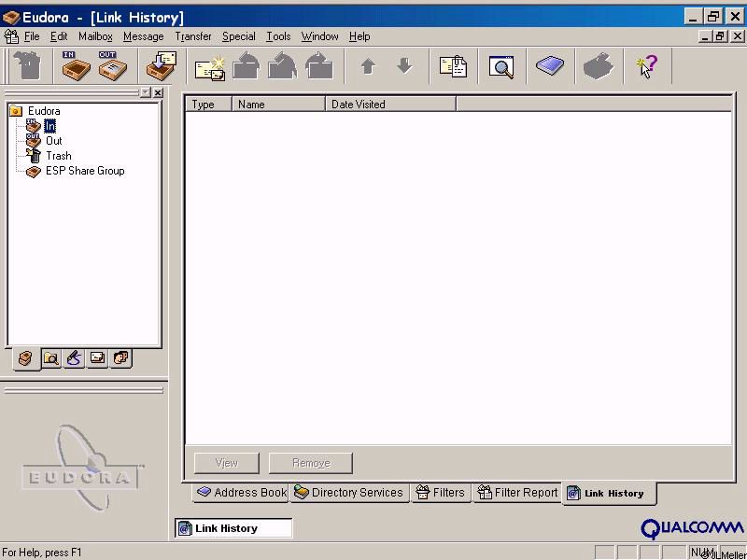Image resolution: width=747 pixels, height=560 pixels.
Task: Click the View button
Action: tap(227, 463)
